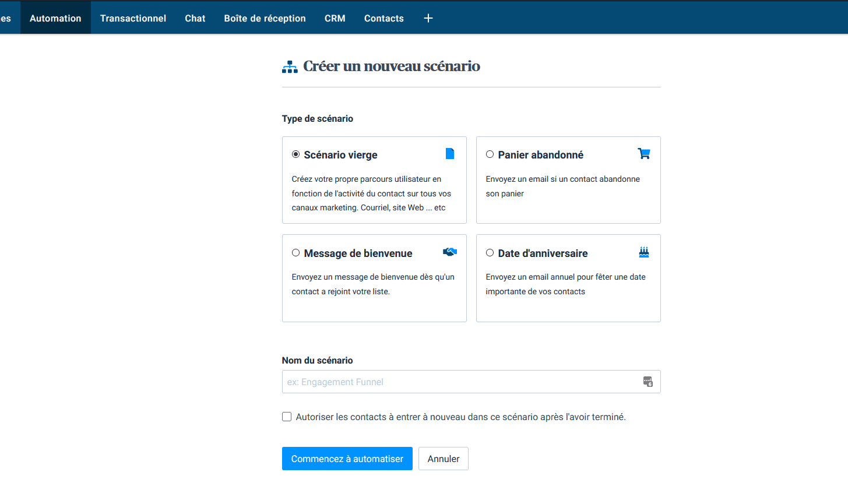The width and height of the screenshot is (848, 504).
Task: Enable the allow contacts to re-enter checkbox
Action: [287, 417]
